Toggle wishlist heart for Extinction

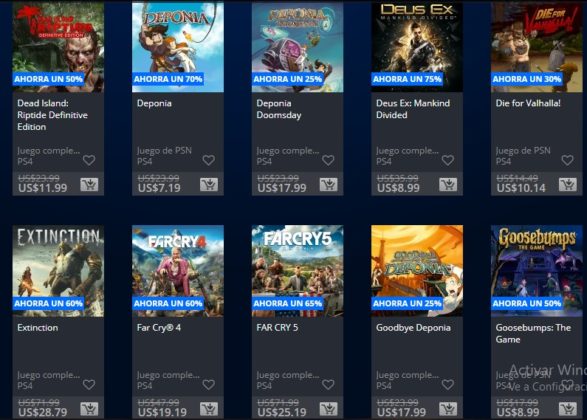click(x=89, y=384)
